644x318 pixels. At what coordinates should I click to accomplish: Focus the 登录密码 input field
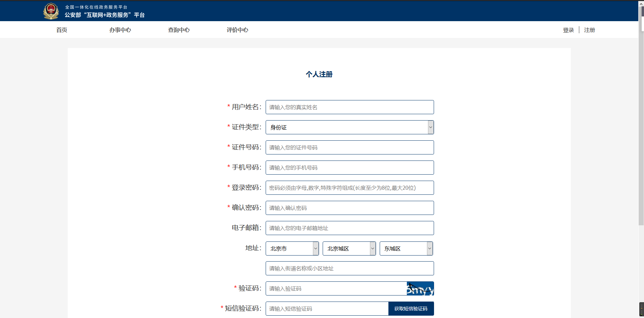tap(350, 188)
